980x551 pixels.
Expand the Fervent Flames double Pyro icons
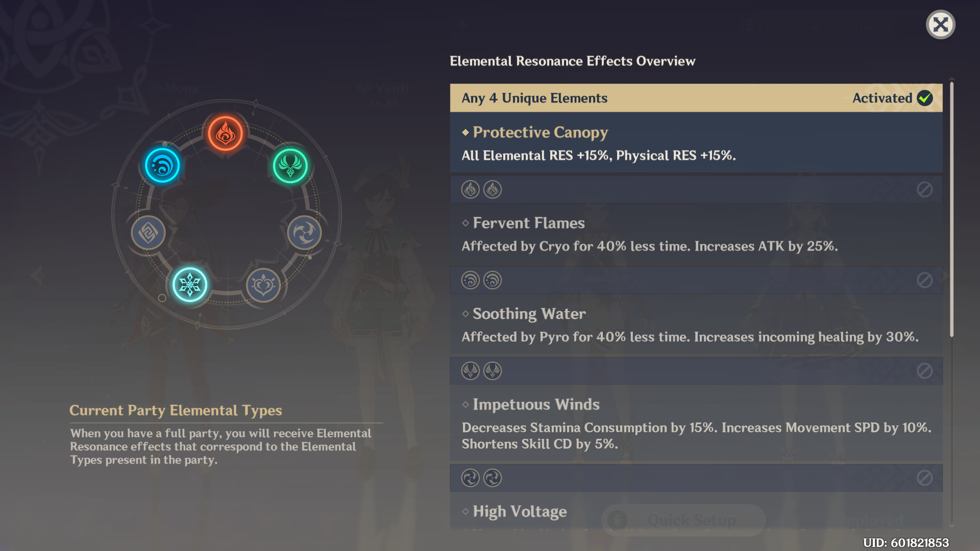point(480,190)
